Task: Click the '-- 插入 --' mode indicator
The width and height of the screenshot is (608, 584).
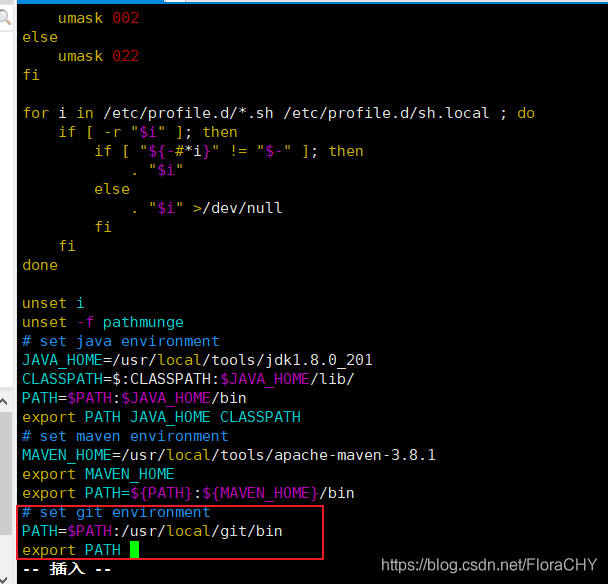Action: (x=67, y=569)
